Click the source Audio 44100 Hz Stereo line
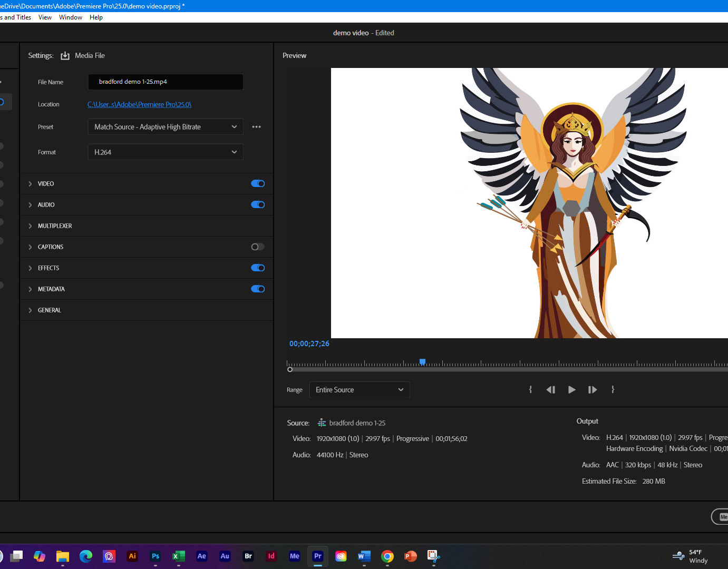This screenshot has width=728, height=569. (342, 455)
